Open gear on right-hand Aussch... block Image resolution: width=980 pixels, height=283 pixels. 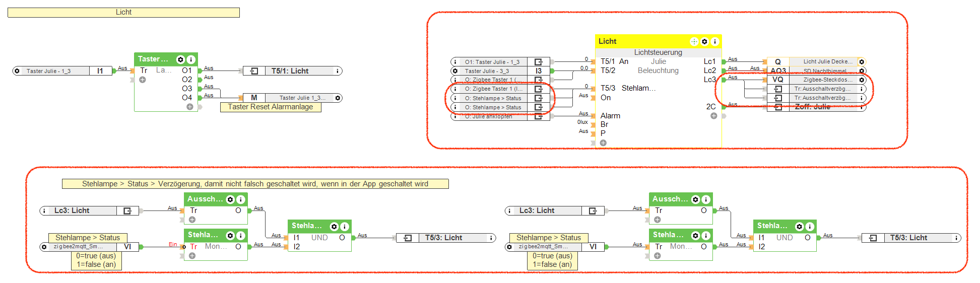click(x=695, y=199)
